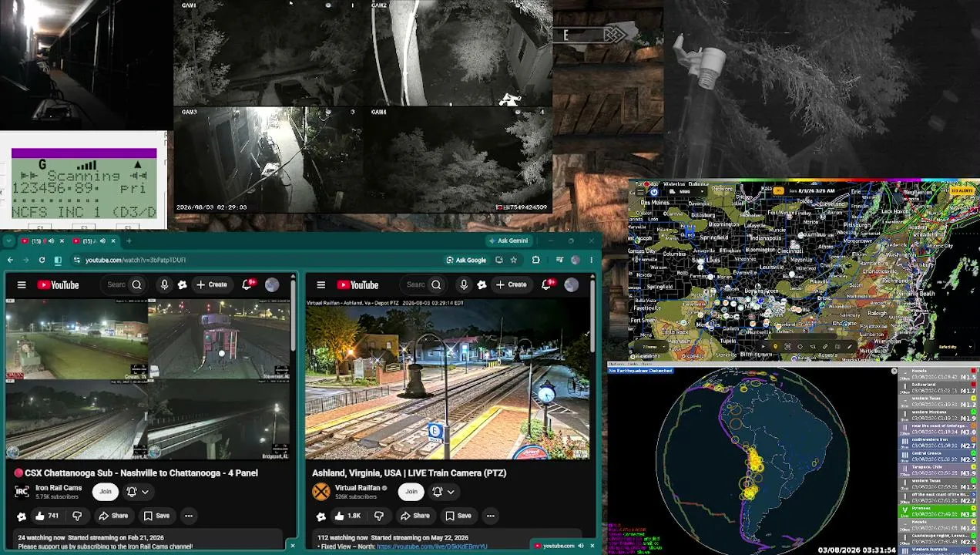
Task: Share the CSX Chattanooga Sub video
Action: pyautogui.click(x=114, y=516)
